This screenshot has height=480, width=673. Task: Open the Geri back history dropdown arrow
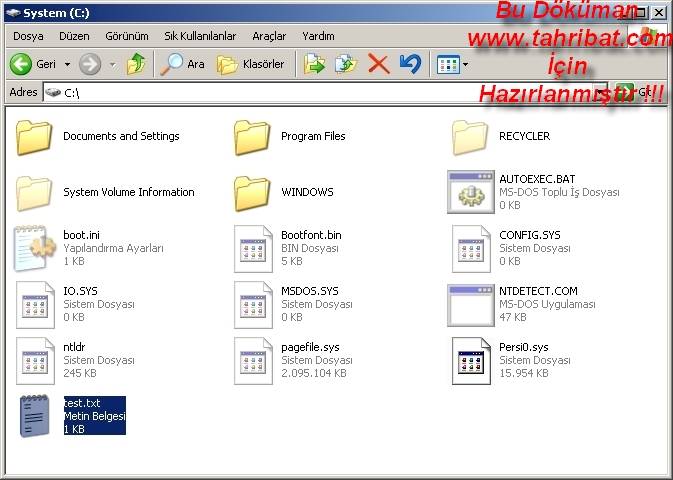point(68,64)
